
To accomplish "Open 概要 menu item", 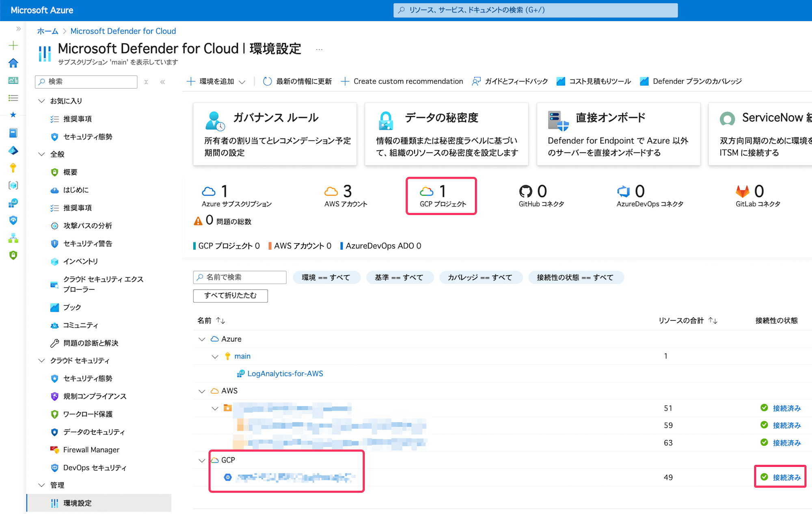I will pos(70,172).
